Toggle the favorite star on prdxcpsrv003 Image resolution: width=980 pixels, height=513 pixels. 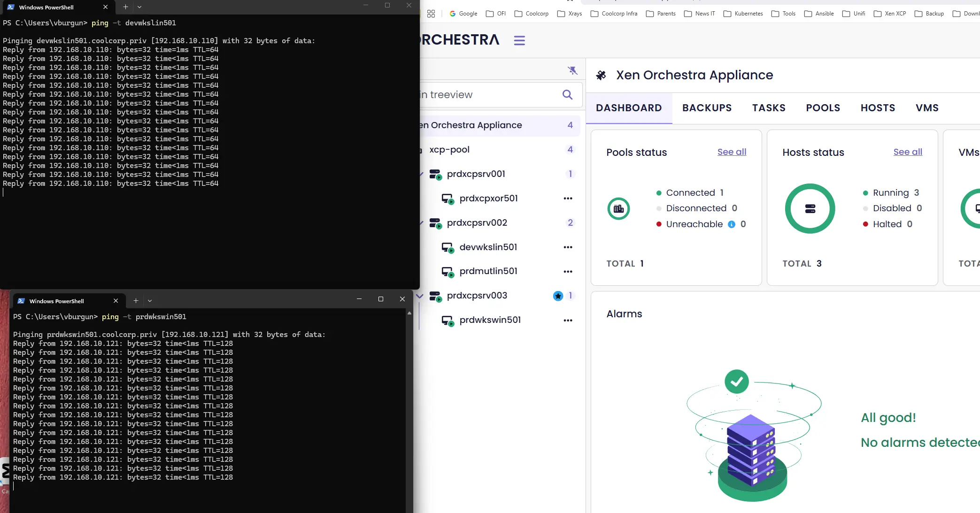click(558, 296)
